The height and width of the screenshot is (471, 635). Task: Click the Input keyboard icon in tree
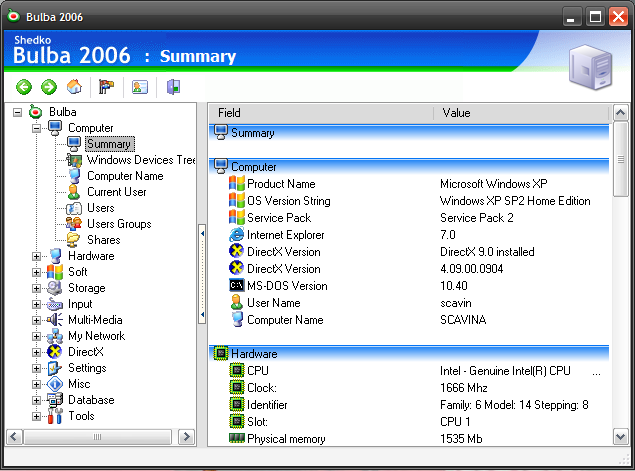55,304
